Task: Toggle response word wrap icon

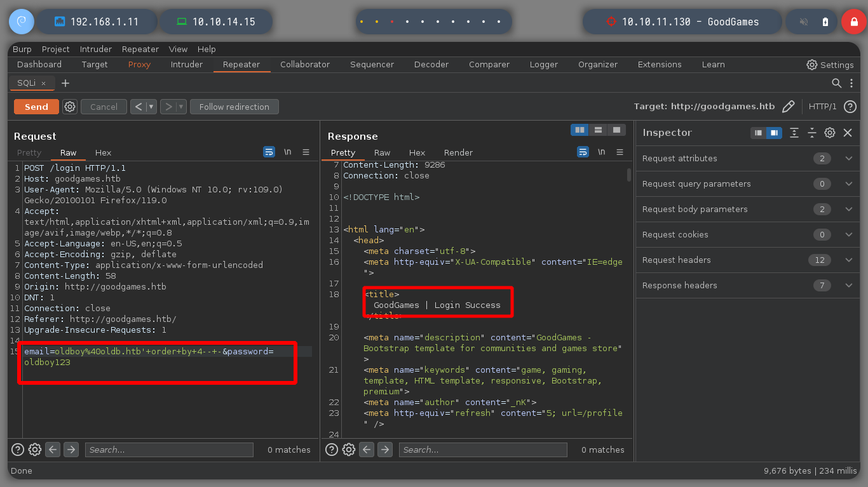Action: click(583, 152)
